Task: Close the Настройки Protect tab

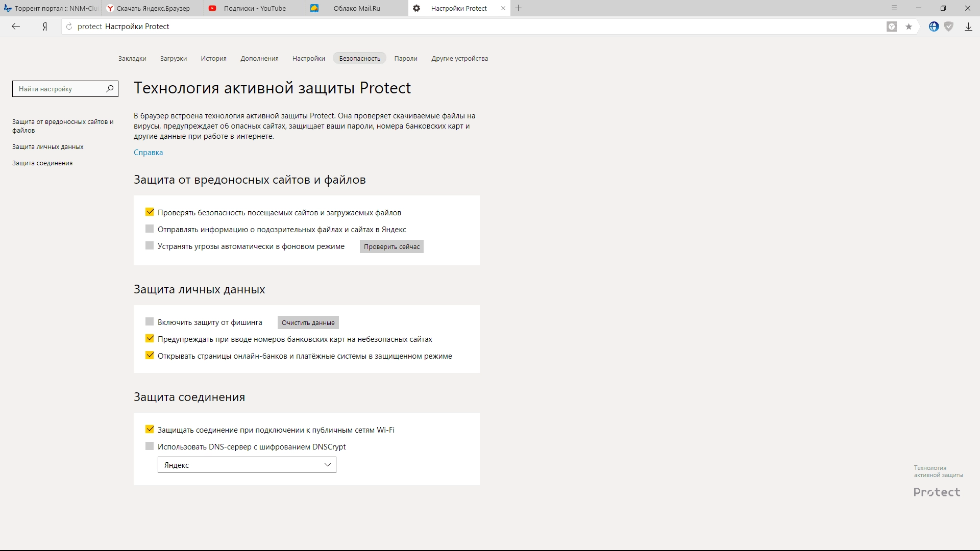Action: tap(503, 8)
